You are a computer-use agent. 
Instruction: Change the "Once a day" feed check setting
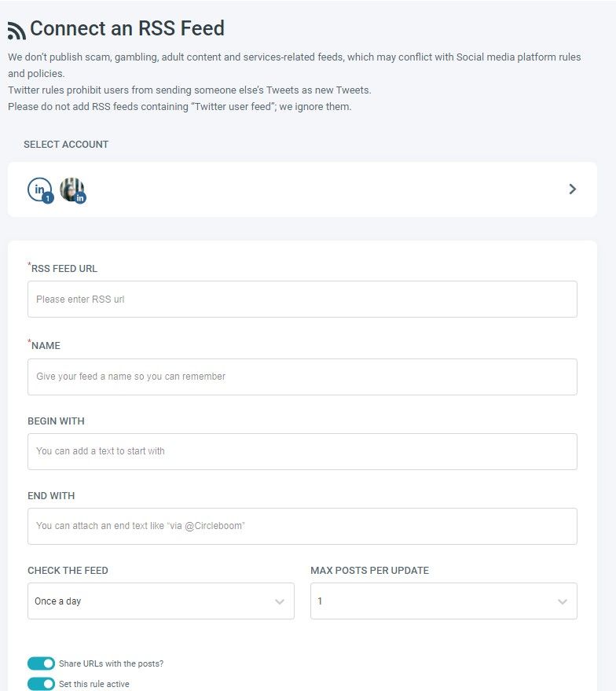[160, 601]
